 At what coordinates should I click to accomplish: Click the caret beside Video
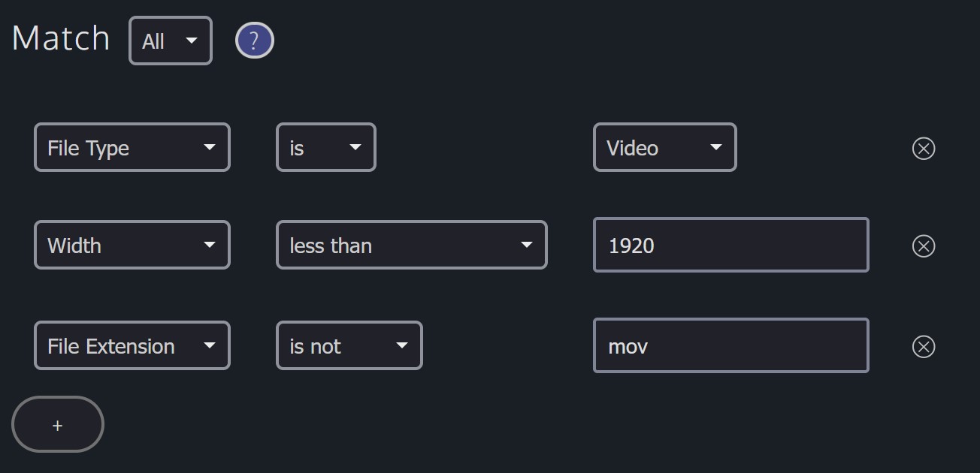click(715, 147)
